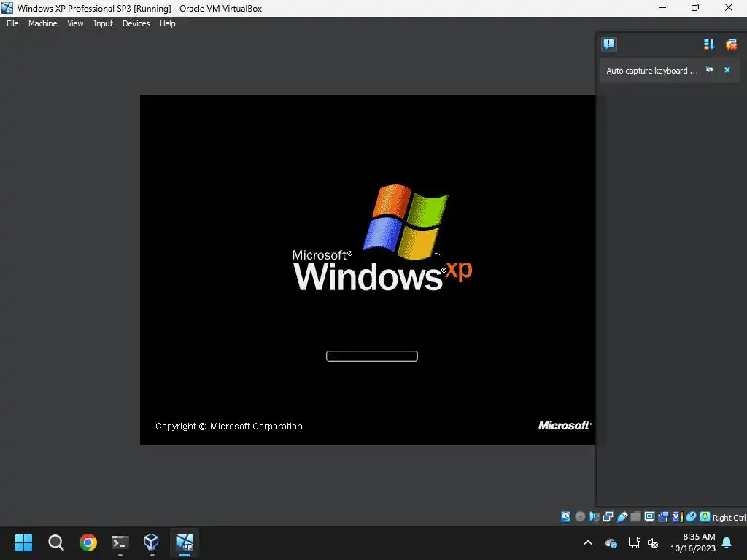Open Windows taskbar search
Image resolution: width=747 pixels, height=560 pixels.
coord(55,542)
